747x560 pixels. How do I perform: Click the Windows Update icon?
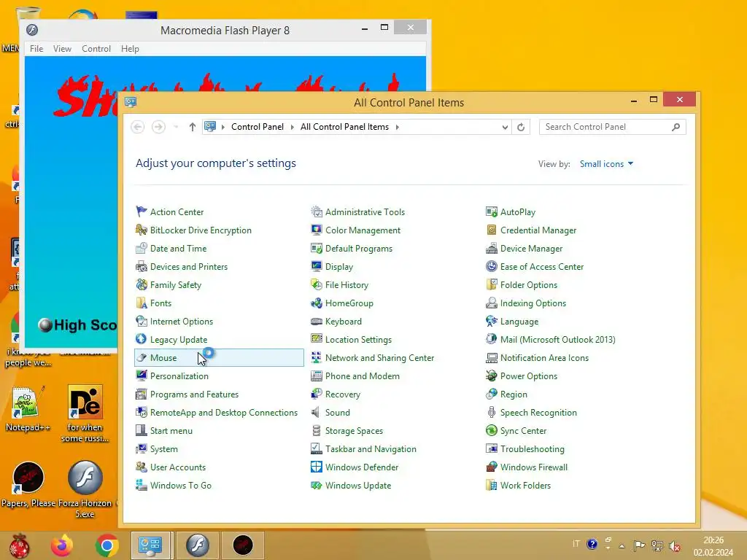[x=317, y=485]
